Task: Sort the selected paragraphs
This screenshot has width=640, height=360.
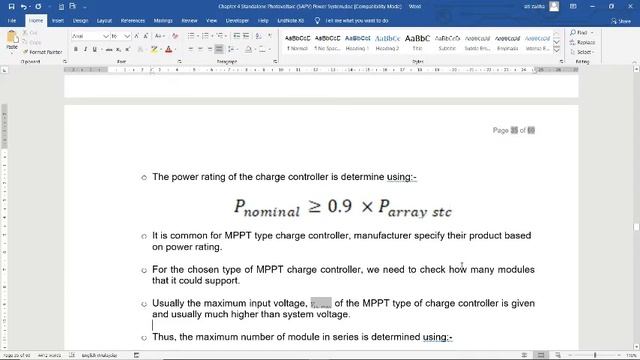Action: [x=258, y=36]
